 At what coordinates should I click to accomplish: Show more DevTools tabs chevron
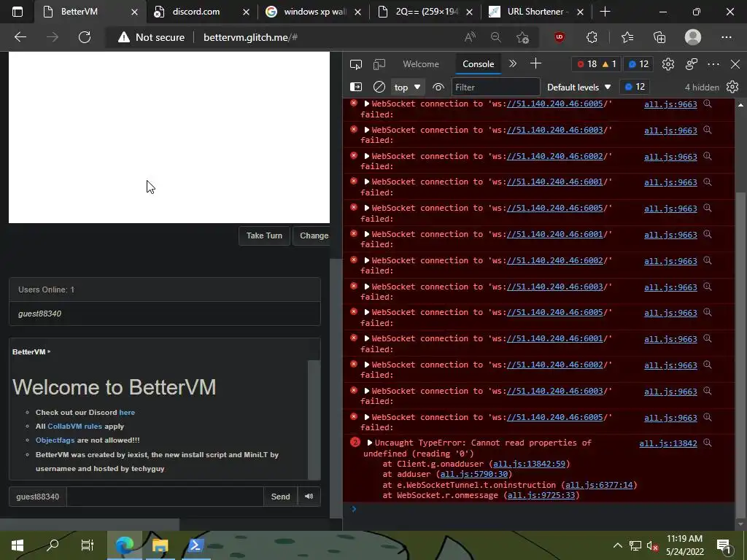click(x=513, y=64)
